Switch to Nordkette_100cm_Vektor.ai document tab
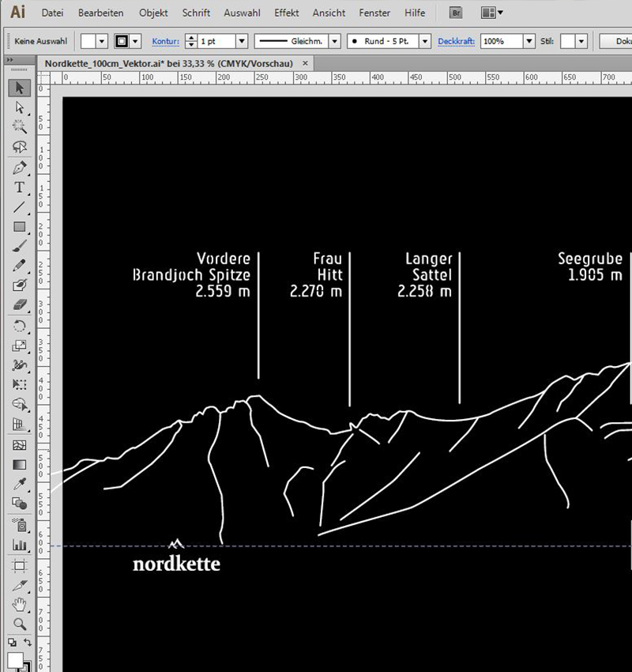 coord(169,64)
